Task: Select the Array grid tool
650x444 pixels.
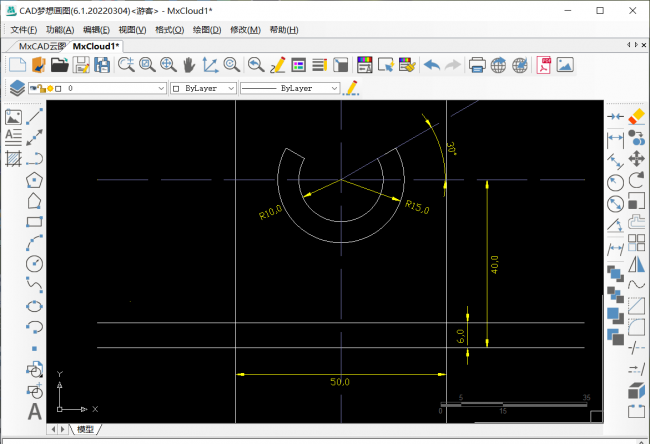Action: pos(636,243)
